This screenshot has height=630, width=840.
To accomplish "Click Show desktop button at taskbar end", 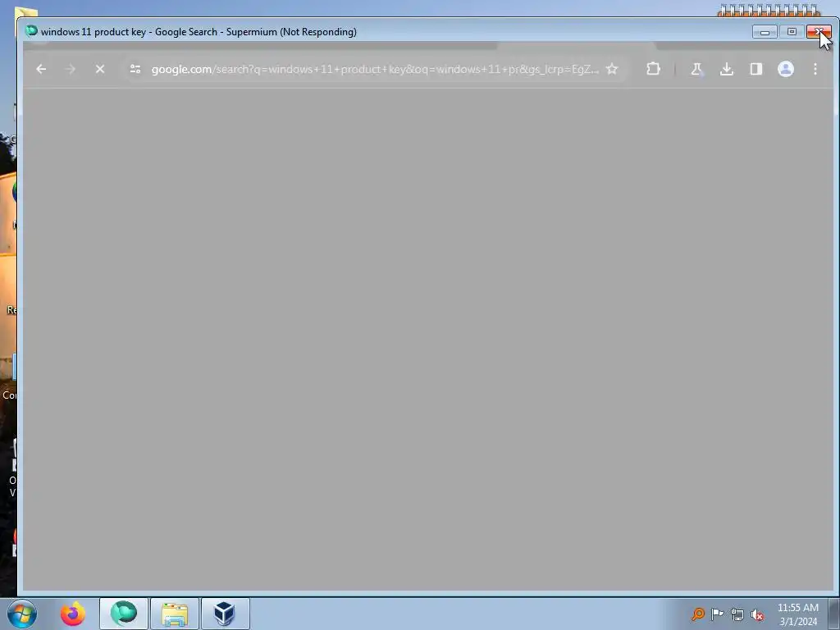I will point(833,614).
